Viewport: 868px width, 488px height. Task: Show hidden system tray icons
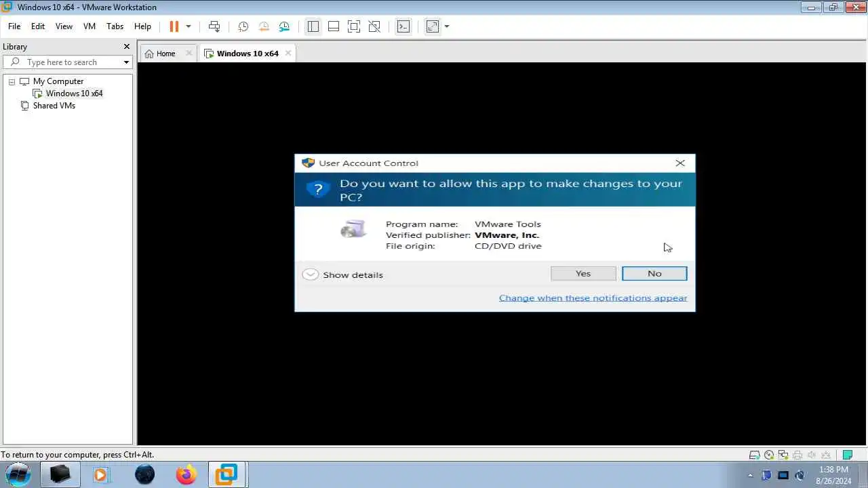pyautogui.click(x=750, y=475)
